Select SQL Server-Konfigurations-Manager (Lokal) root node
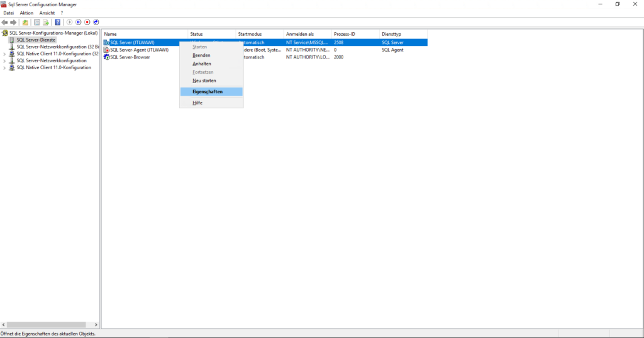The height and width of the screenshot is (338, 644). (x=54, y=33)
